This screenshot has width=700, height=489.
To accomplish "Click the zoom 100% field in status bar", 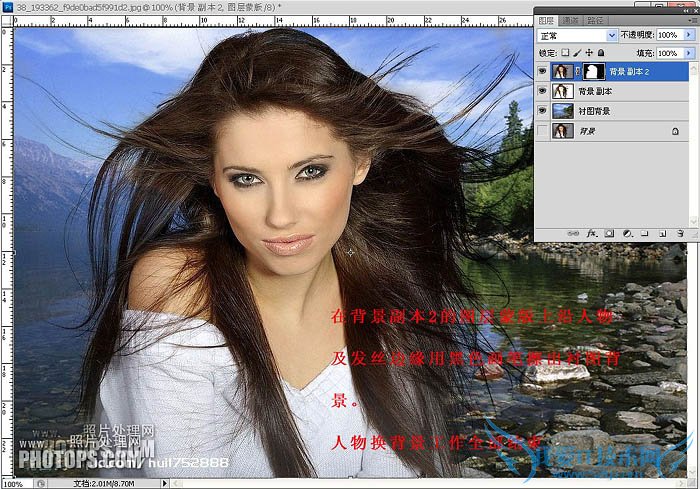I will (17, 484).
